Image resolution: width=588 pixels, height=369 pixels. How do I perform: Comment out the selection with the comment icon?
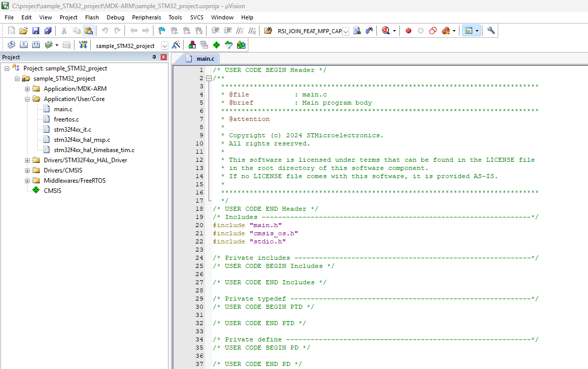click(240, 31)
